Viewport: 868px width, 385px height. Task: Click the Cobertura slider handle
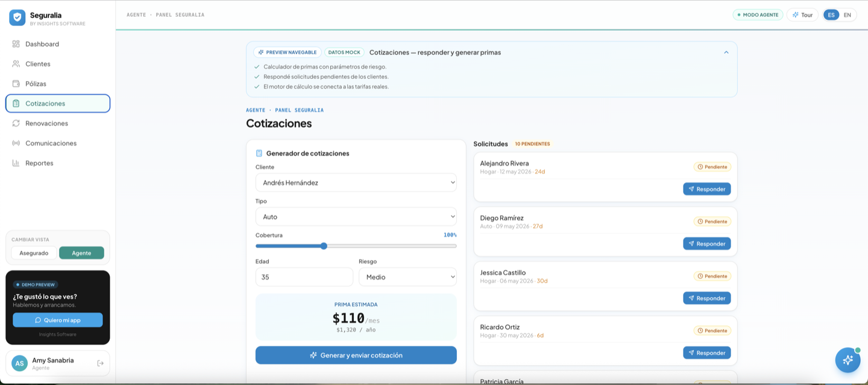coord(324,246)
